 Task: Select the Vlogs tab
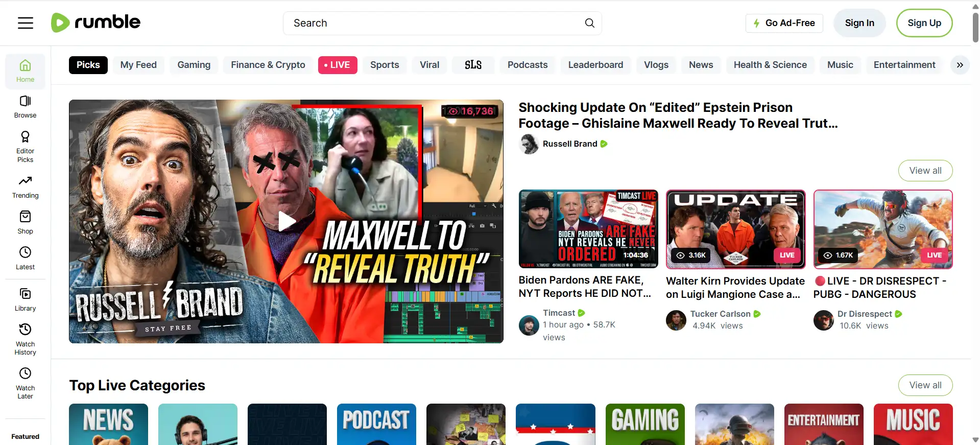[x=656, y=65]
